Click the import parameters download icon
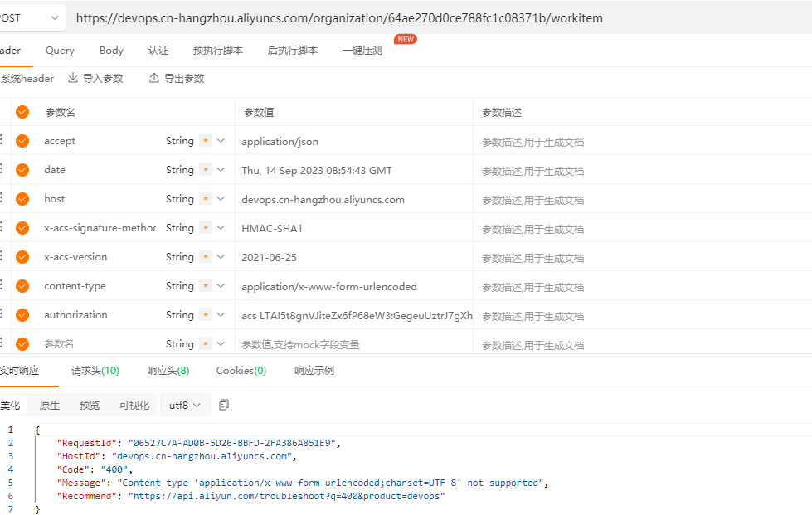Viewport: 812px width, 515px height. coord(73,78)
